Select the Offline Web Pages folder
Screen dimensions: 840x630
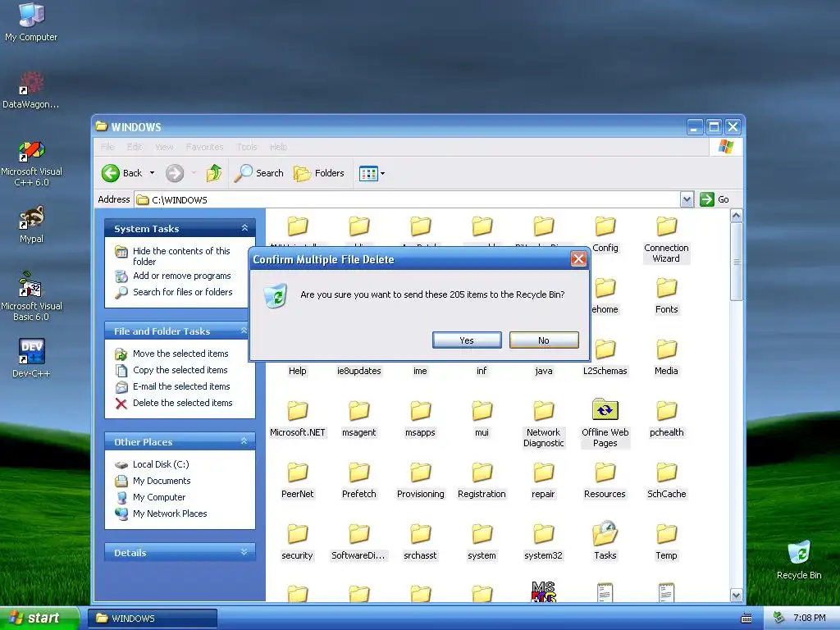(x=605, y=423)
